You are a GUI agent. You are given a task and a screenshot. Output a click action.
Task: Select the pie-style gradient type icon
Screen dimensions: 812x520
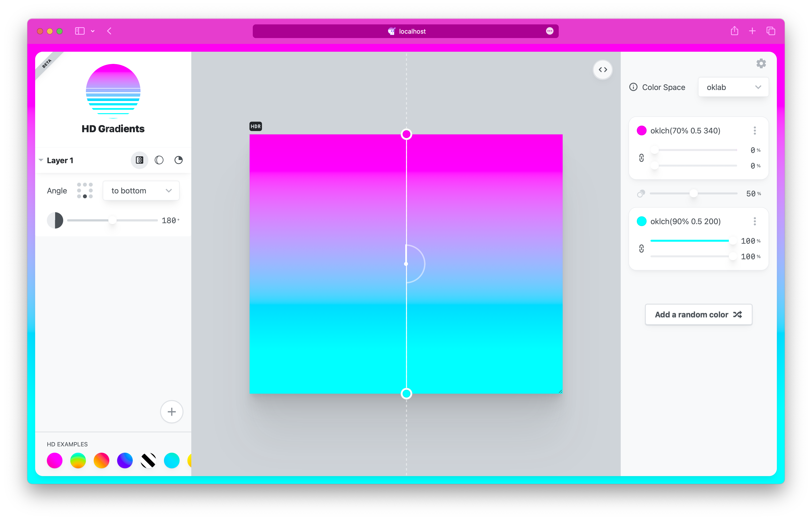click(x=178, y=160)
